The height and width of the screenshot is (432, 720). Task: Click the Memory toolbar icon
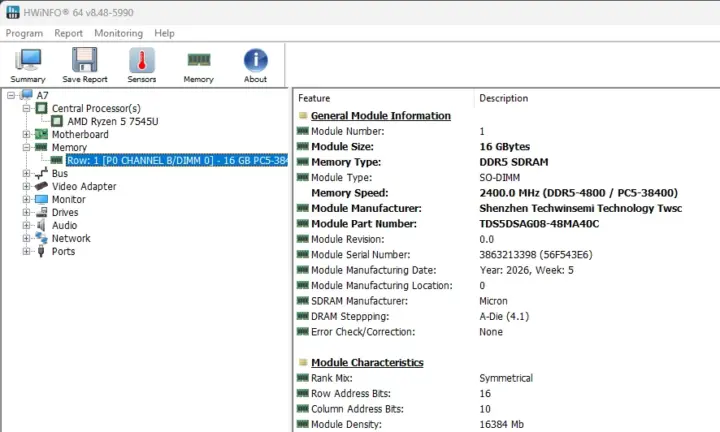pyautogui.click(x=199, y=60)
